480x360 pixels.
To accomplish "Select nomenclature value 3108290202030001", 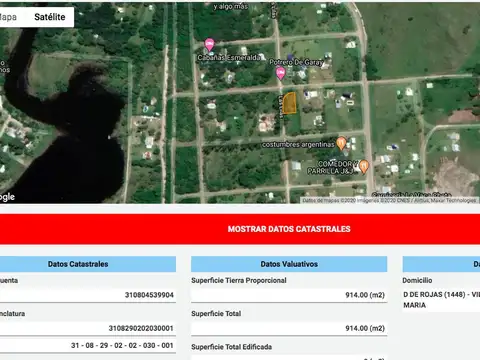I will coord(141,328).
